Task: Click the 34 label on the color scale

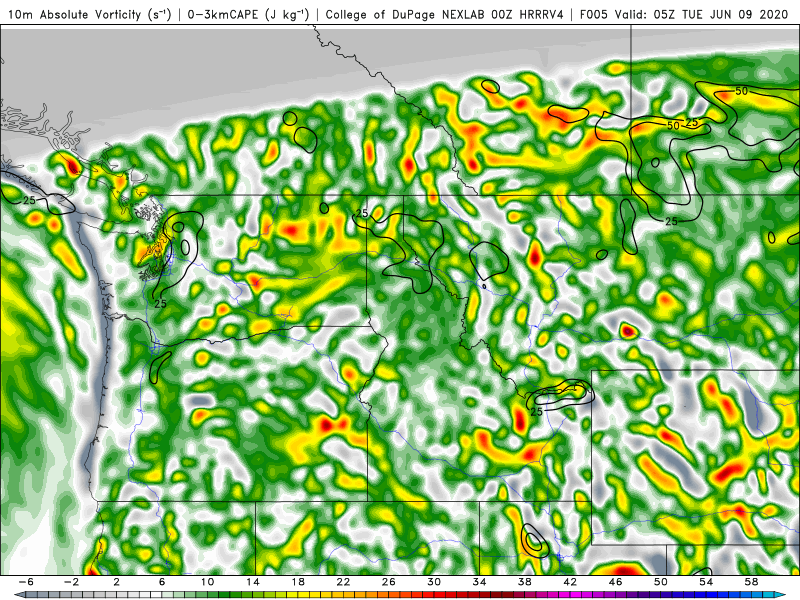Action: point(479,582)
